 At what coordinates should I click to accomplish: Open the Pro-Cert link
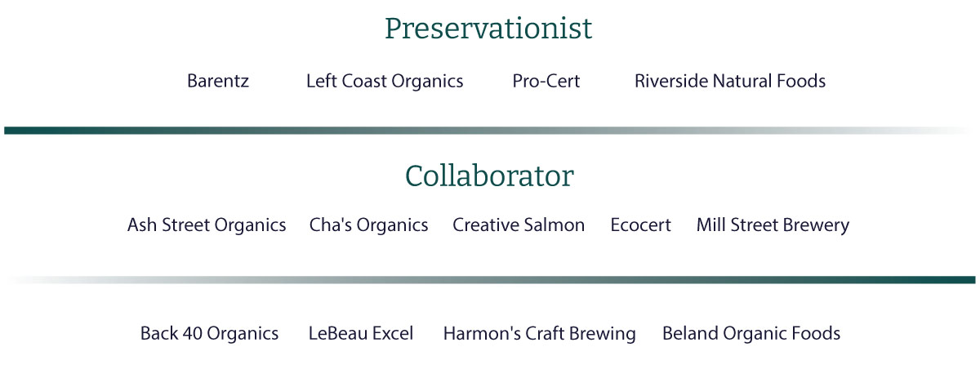coord(546,81)
